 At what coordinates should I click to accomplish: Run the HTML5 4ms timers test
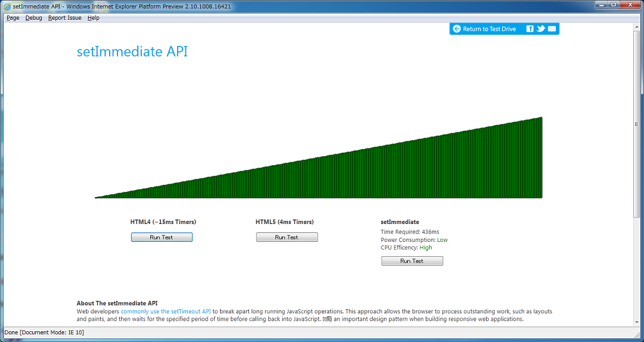[287, 237]
